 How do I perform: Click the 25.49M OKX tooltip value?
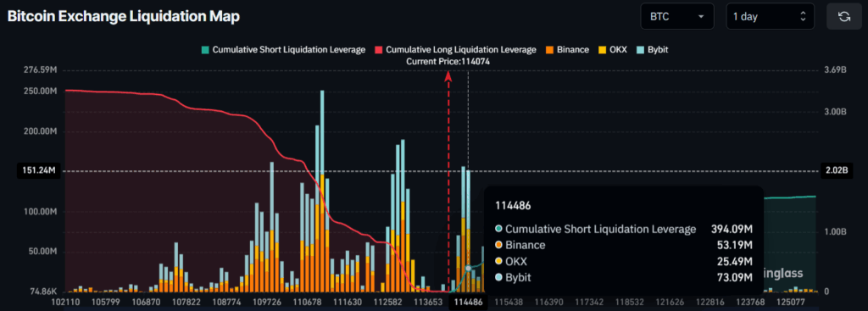734,261
